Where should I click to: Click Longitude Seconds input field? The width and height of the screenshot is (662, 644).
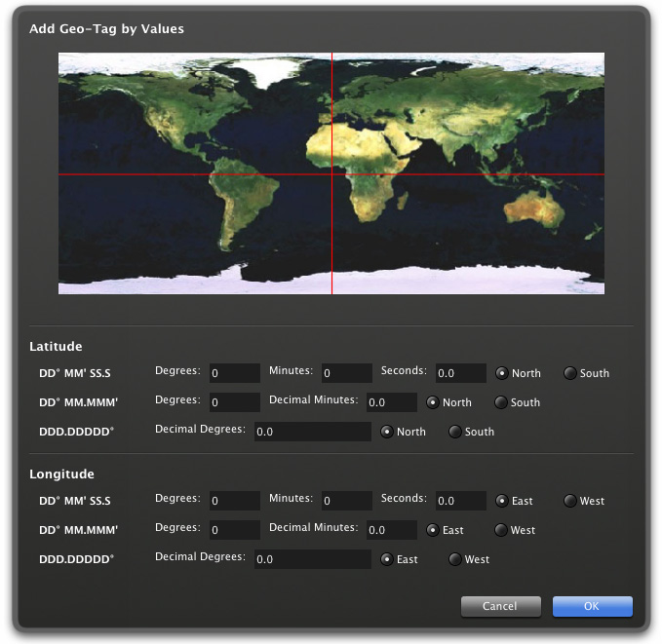pos(460,501)
